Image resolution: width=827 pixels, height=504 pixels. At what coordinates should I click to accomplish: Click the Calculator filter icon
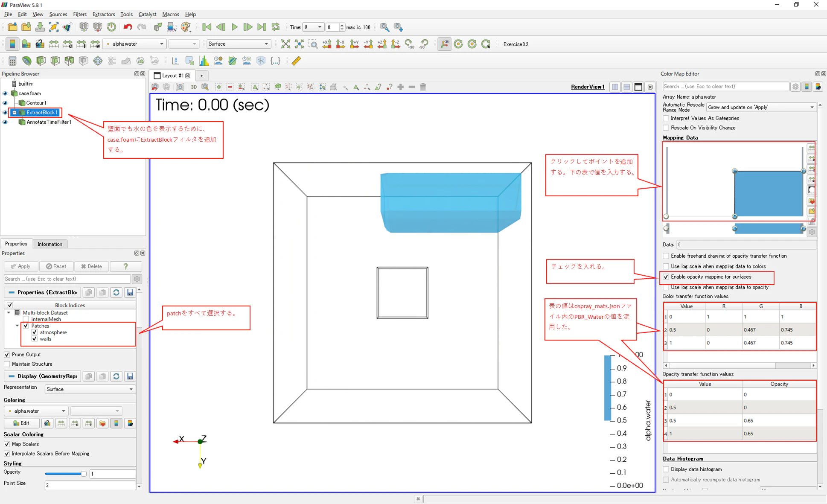click(12, 61)
